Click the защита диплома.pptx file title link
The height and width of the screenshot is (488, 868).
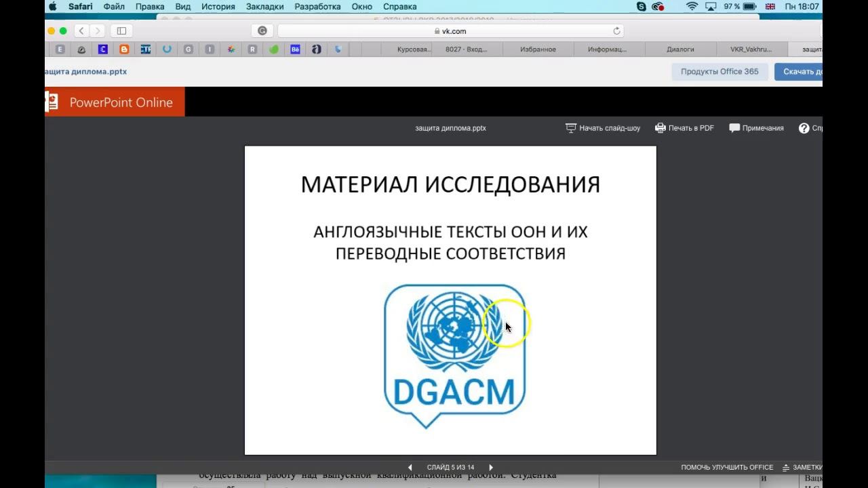(x=86, y=71)
